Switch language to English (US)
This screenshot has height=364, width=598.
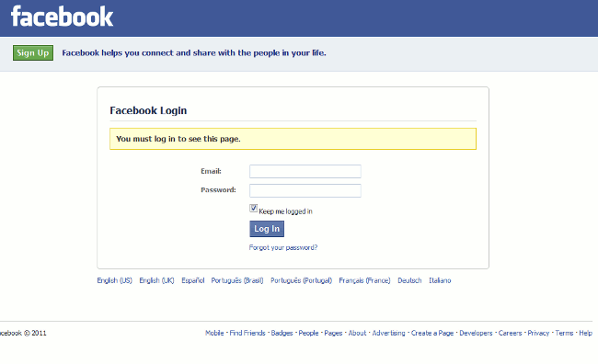click(114, 280)
